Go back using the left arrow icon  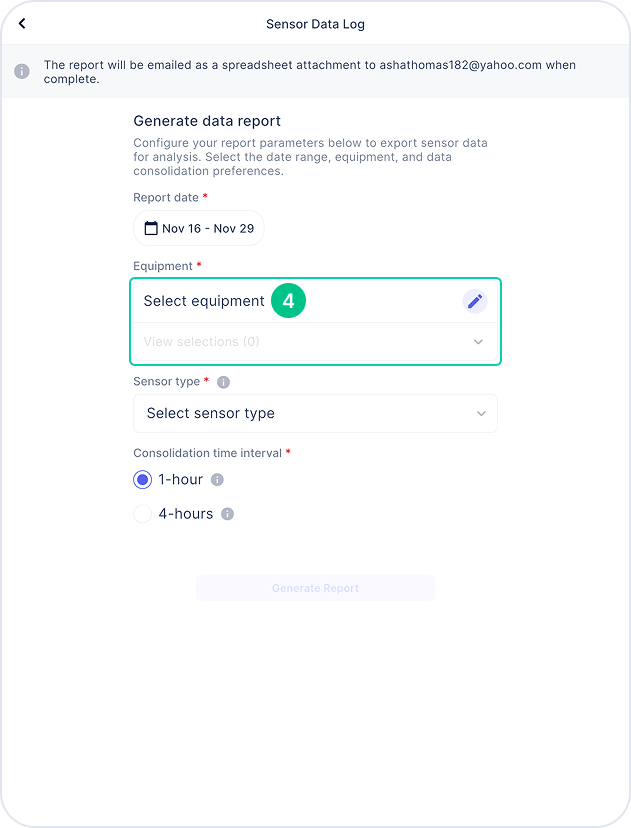[x=22, y=23]
